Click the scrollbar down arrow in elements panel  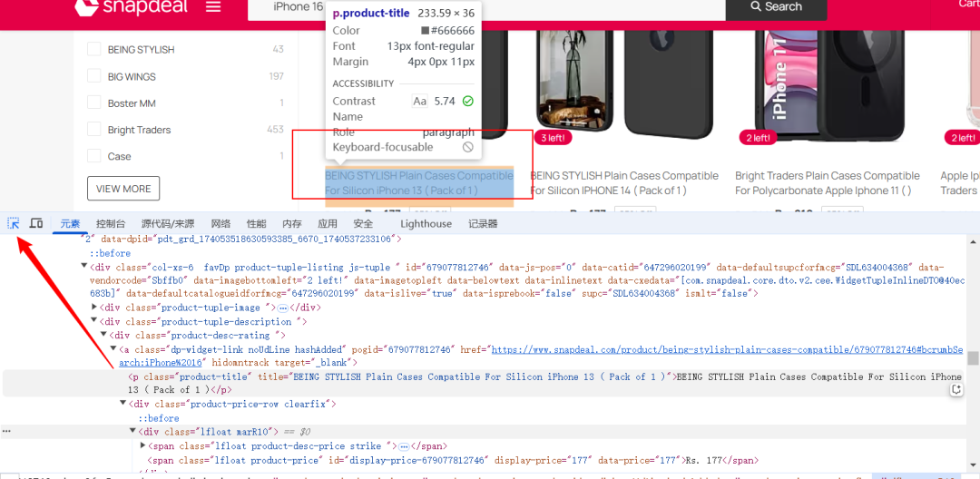(973, 464)
